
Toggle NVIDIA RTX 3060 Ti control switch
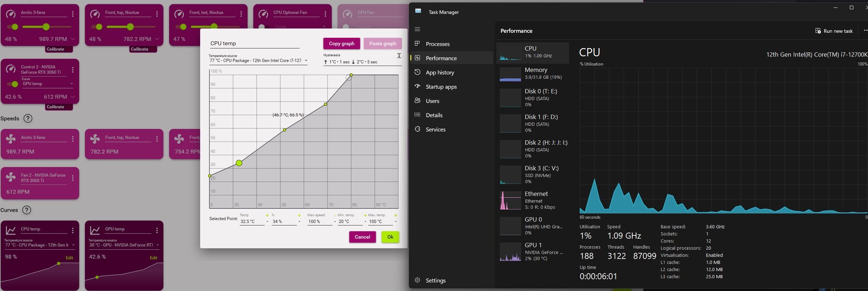[12, 84]
